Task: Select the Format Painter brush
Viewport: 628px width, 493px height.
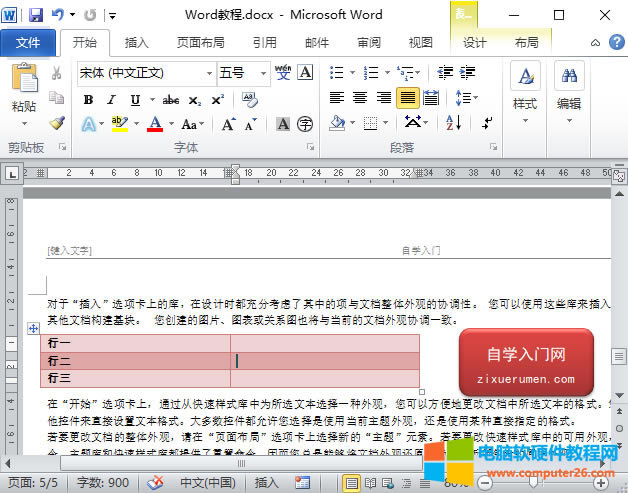Action: tap(57, 123)
